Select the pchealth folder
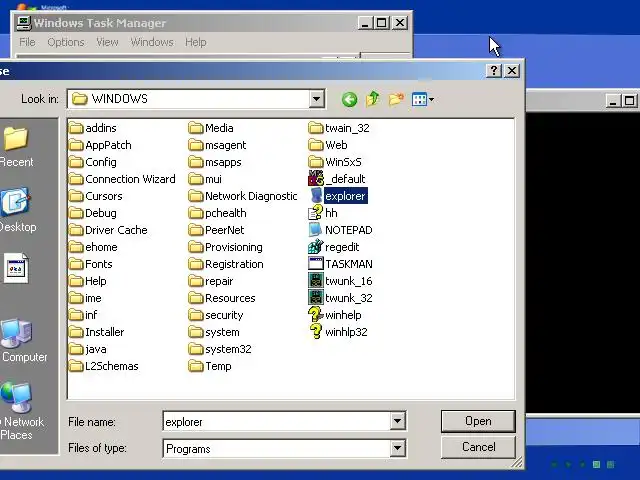This screenshot has width=640, height=480. [x=218, y=213]
